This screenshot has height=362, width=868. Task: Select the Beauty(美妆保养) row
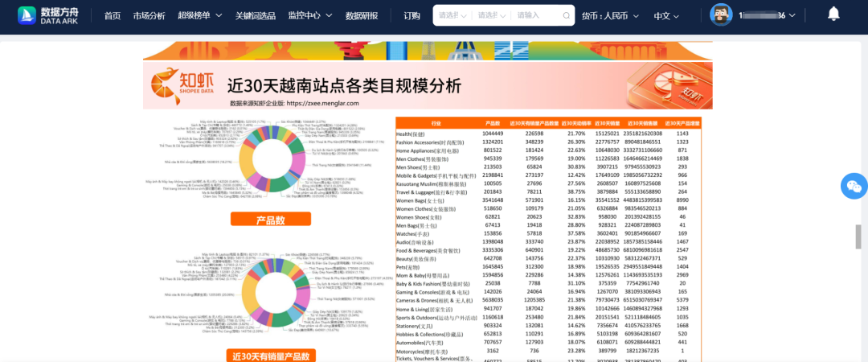point(549,258)
